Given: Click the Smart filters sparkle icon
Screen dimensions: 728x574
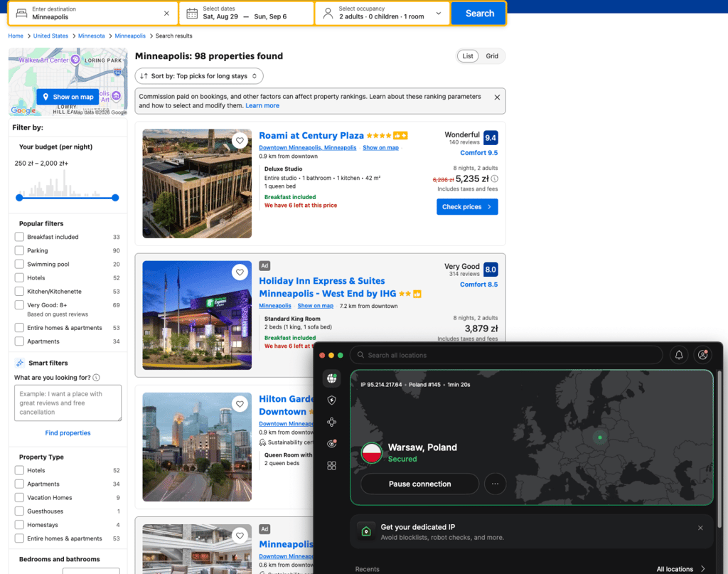Looking at the screenshot, I should [20, 363].
